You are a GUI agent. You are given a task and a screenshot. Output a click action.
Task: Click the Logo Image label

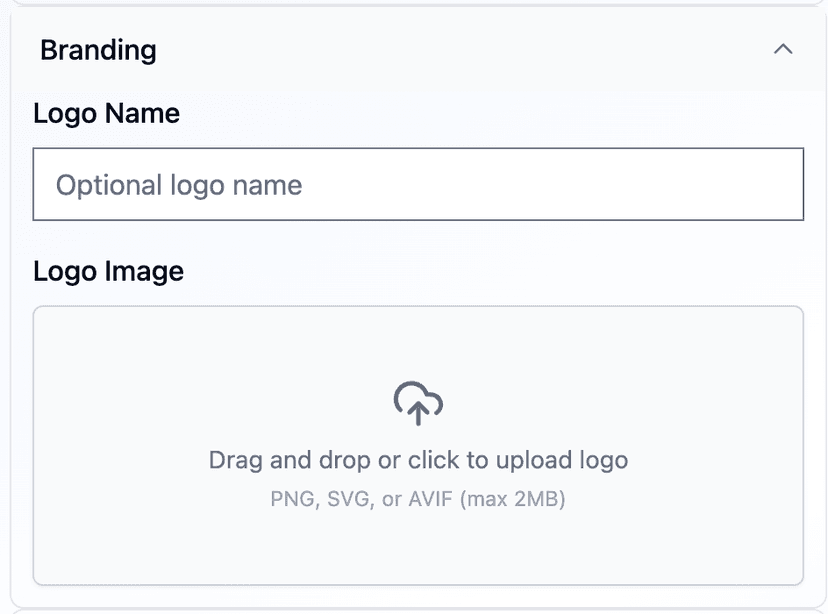(109, 271)
